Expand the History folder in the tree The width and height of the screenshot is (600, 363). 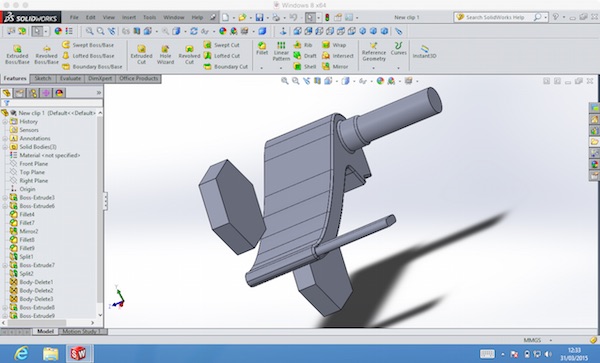coord(5,122)
